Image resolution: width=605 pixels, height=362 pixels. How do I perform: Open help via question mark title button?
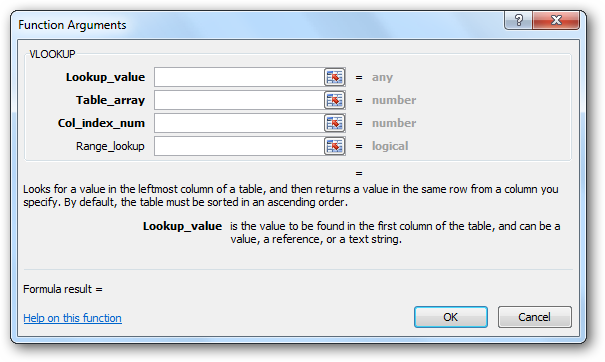coord(518,20)
